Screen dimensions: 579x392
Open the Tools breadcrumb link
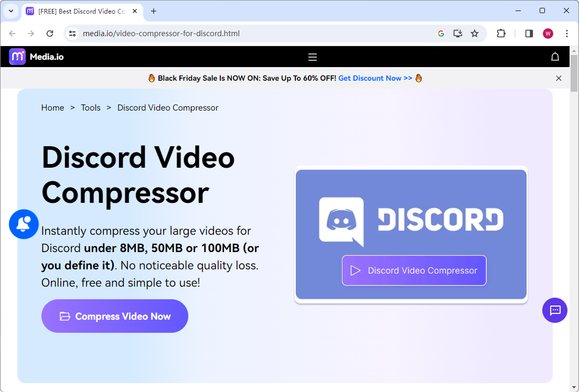coord(91,108)
